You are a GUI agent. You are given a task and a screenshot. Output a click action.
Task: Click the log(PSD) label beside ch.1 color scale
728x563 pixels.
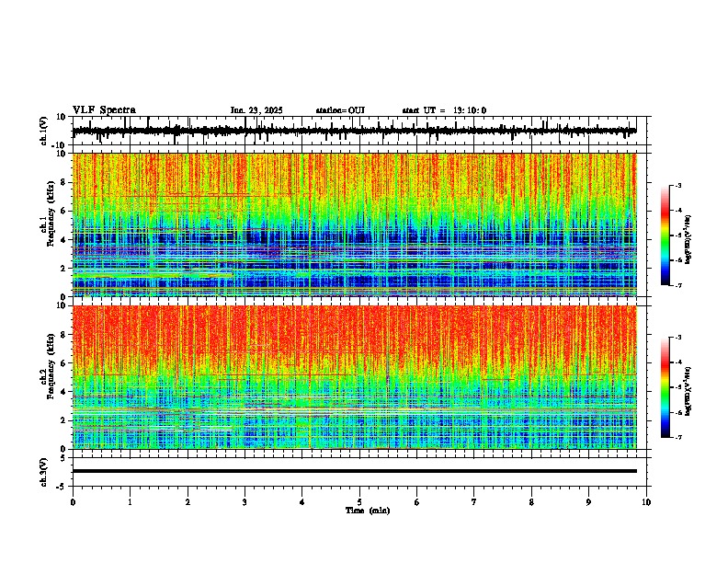coord(688,239)
